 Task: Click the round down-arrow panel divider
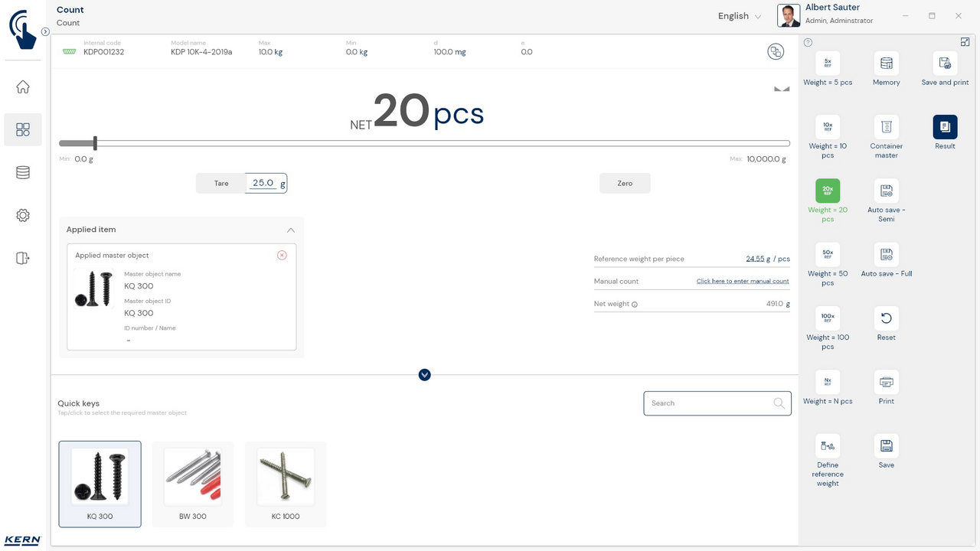[425, 375]
